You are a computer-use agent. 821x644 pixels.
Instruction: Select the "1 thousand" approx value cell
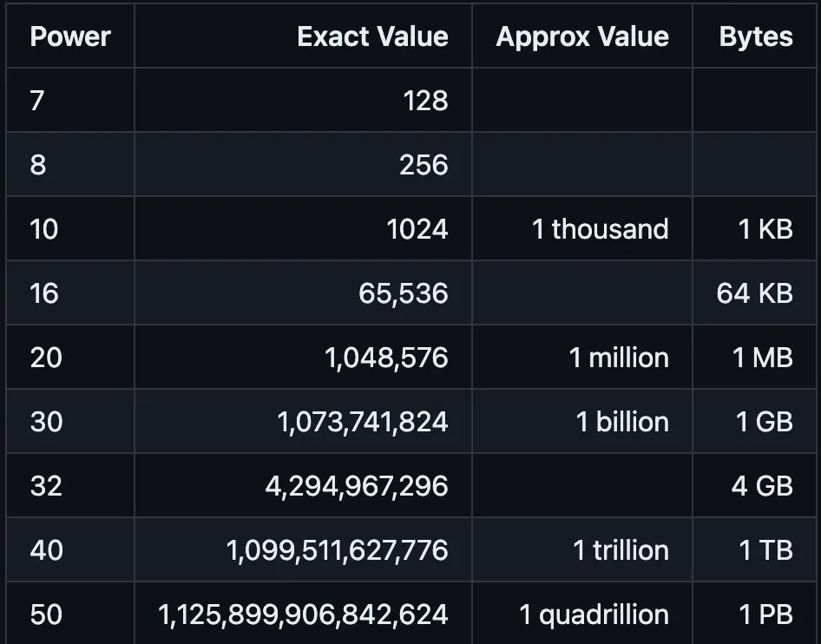[x=600, y=229]
